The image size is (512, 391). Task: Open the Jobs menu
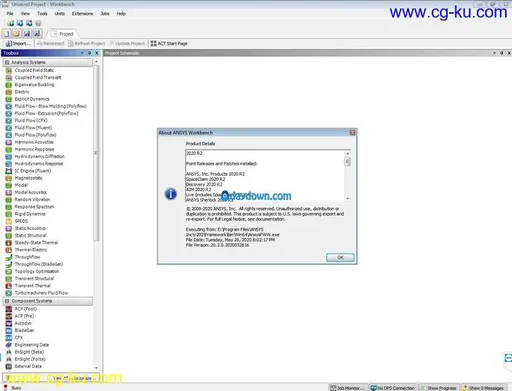(x=105, y=14)
